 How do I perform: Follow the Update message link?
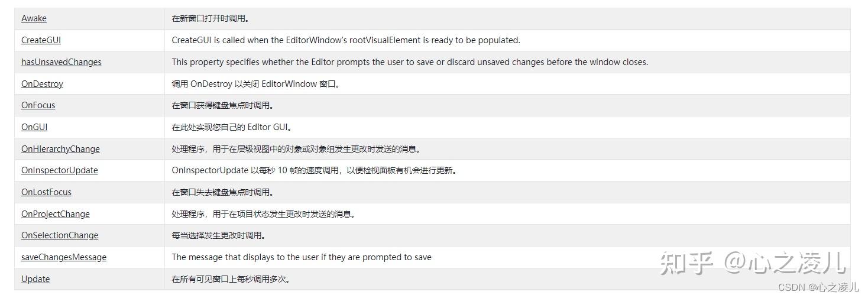(x=35, y=279)
